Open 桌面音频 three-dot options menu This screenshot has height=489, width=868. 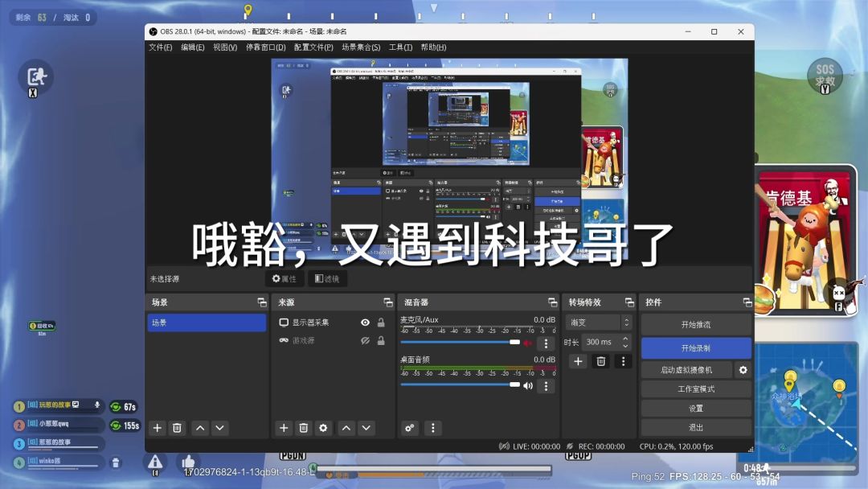[x=546, y=386]
